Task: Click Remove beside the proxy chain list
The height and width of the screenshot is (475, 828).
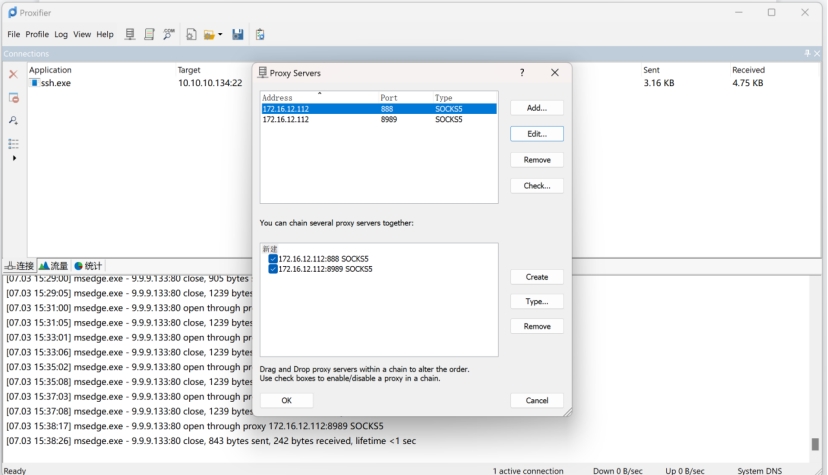Action: tap(537, 326)
